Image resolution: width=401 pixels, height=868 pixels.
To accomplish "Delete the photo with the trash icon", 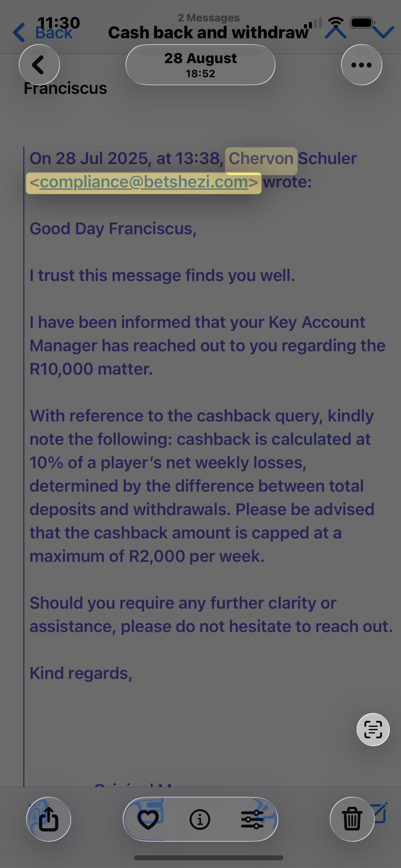I will coord(352,819).
